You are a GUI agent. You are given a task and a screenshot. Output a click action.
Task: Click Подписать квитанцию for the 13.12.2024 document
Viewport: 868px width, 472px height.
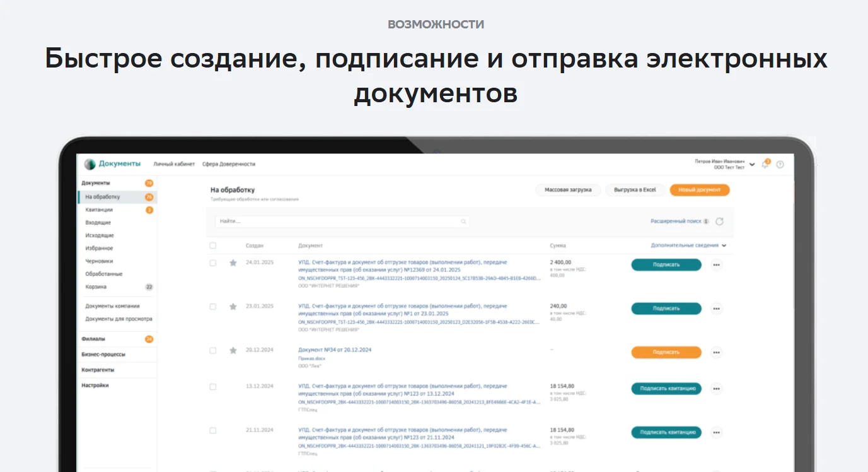[666, 389]
